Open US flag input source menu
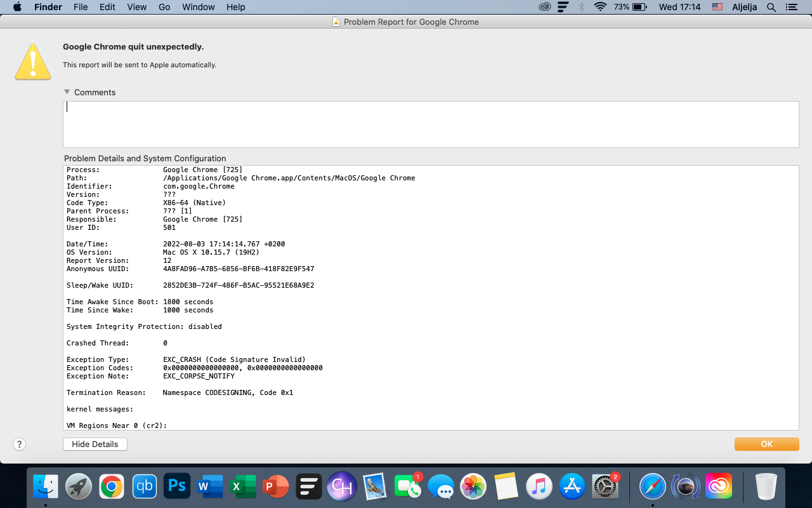The height and width of the screenshot is (508, 812). 717,7
